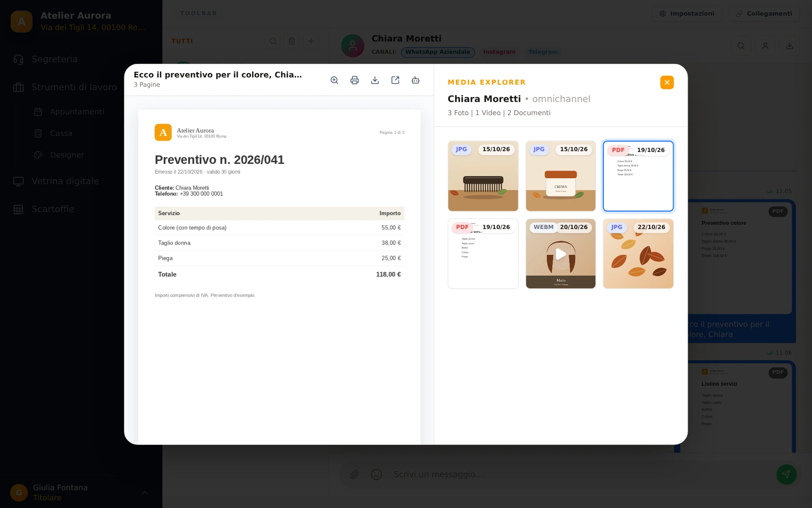
Task: Click the attachment paperclip icon
Action: click(354, 474)
